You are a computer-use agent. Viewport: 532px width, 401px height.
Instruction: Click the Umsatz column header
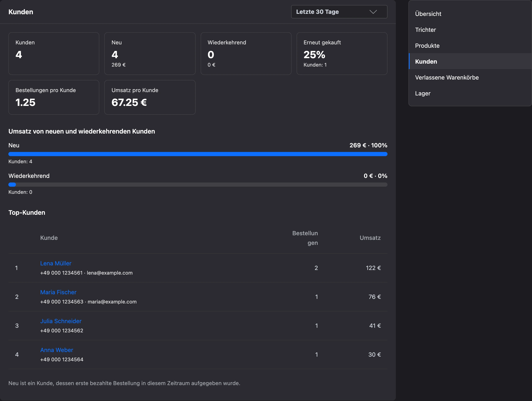point(370,238)
